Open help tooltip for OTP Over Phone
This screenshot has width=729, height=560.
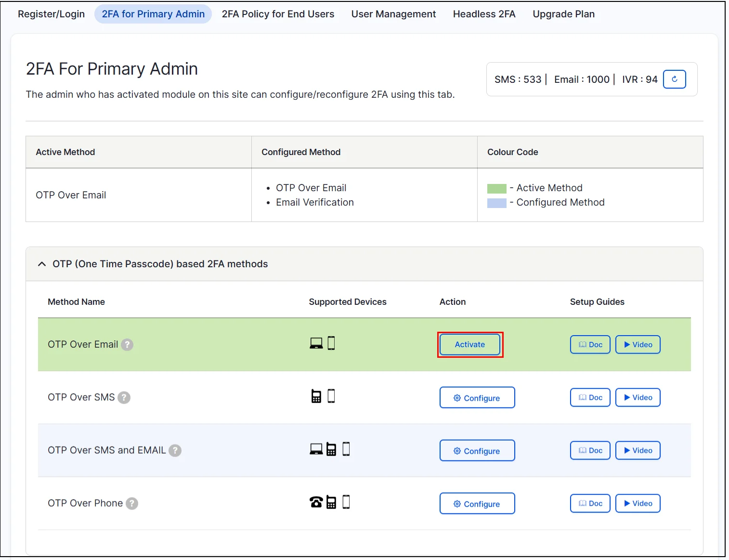coord(132,504)
